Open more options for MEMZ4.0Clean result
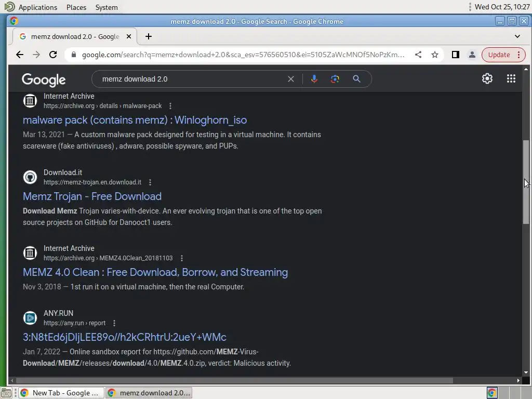The width and height of the screenshot is (532, 399). [x=182, y=258]
